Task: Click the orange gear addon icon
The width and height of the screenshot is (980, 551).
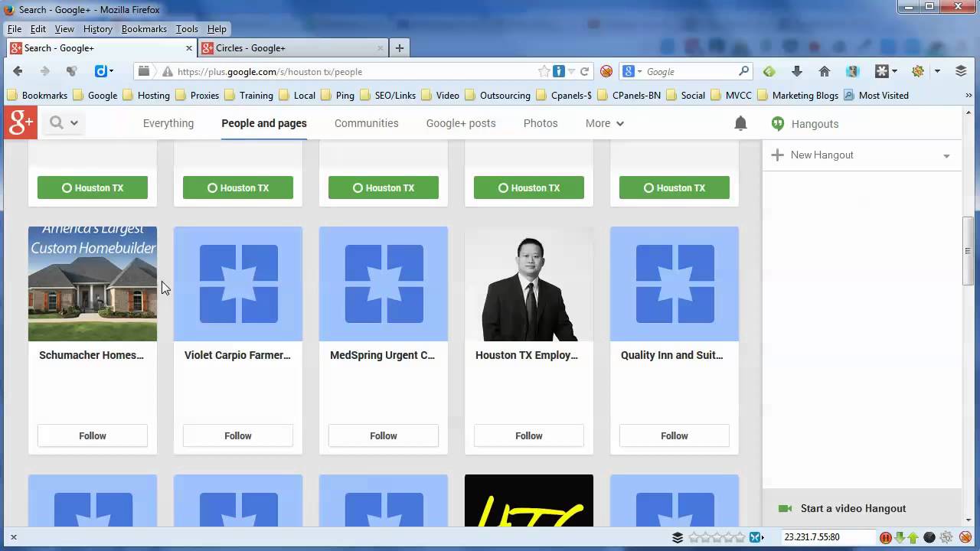Action: 918,71
